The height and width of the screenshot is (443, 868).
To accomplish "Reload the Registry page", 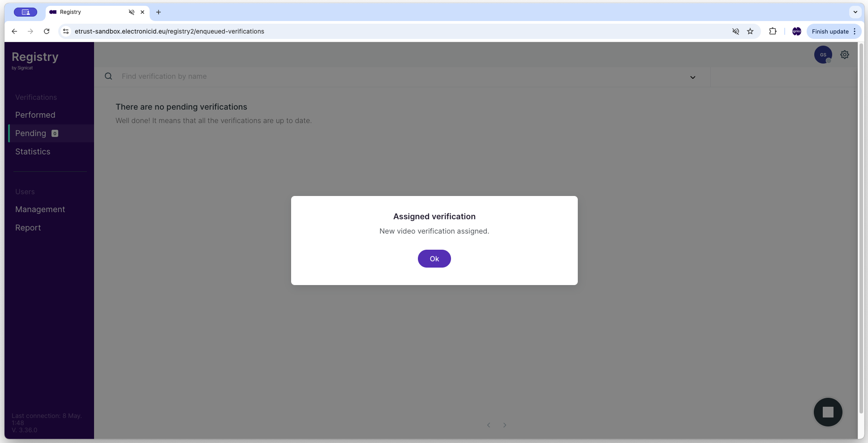I will coord(47,31).
